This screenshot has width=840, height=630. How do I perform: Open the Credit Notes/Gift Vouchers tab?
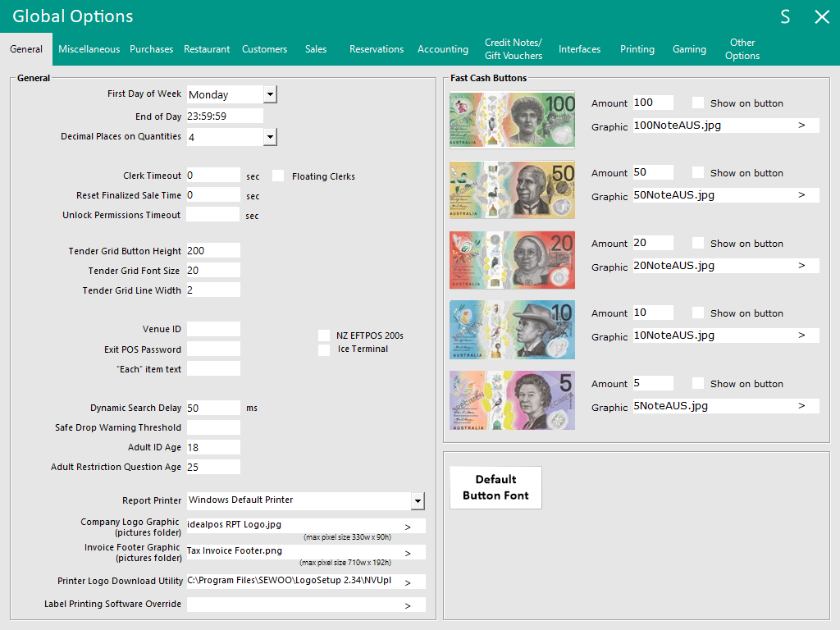tap(514, 49)
